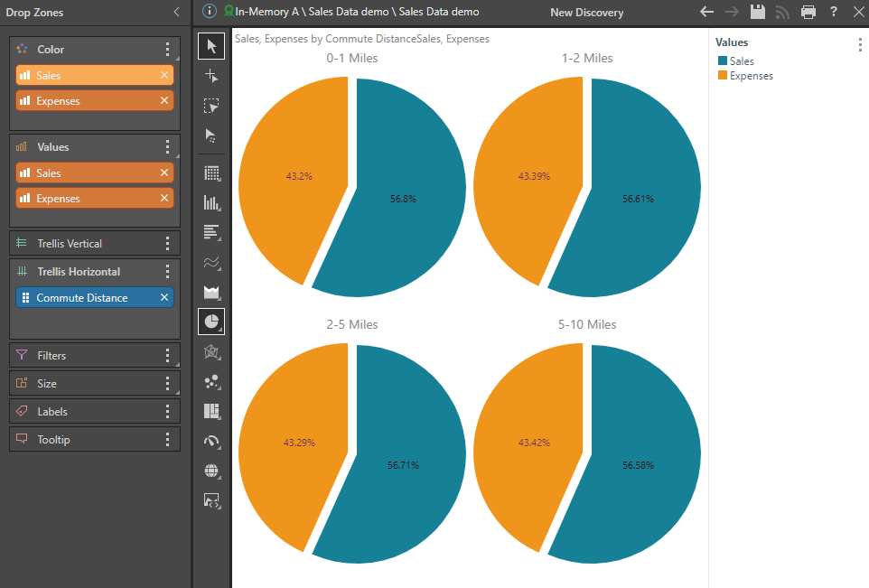The image size is (869, 588).
Task: Remove Expenses chip from Values zone
Action: point(164,199)
